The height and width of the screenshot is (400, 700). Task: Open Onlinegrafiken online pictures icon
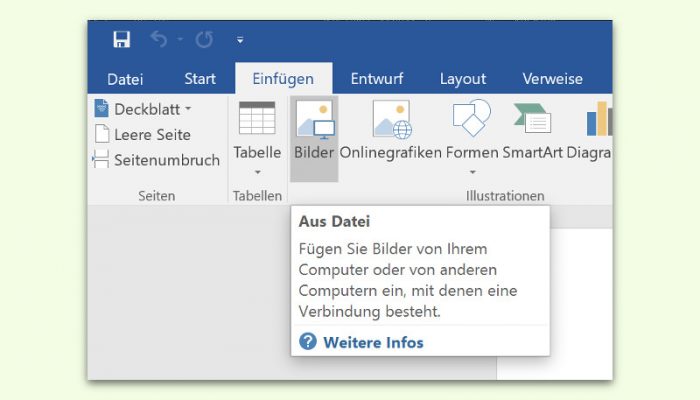(392, 119)
